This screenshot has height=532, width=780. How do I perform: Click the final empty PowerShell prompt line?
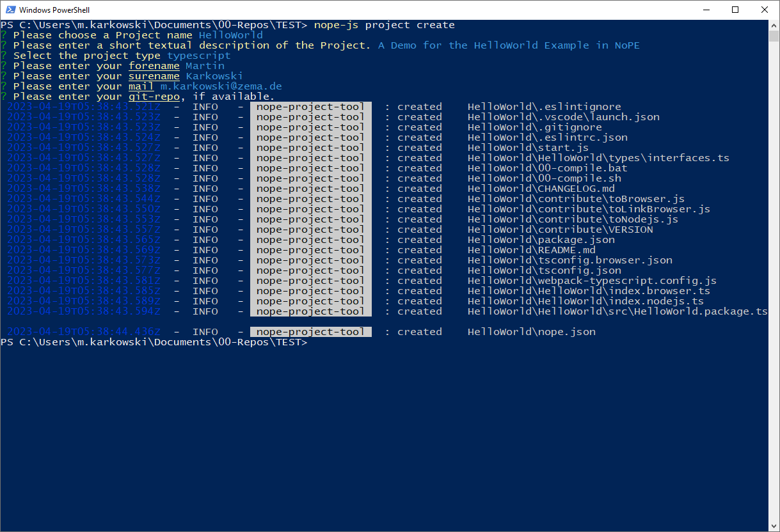coord(154,342)
